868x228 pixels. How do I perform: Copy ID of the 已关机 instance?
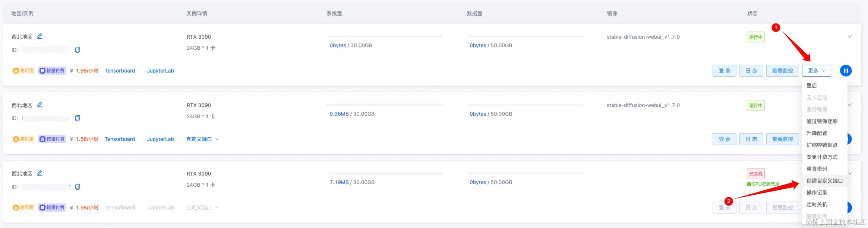(78, 187)
